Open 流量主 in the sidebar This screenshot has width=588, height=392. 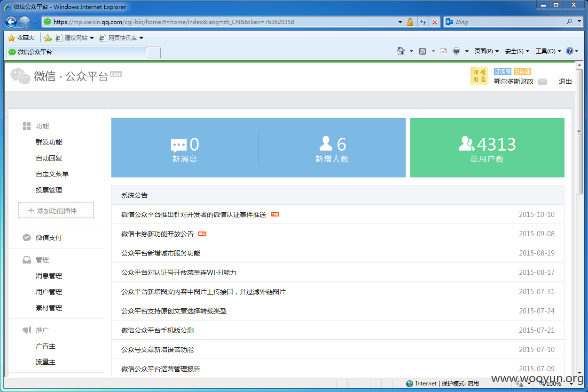coord(46,362)
